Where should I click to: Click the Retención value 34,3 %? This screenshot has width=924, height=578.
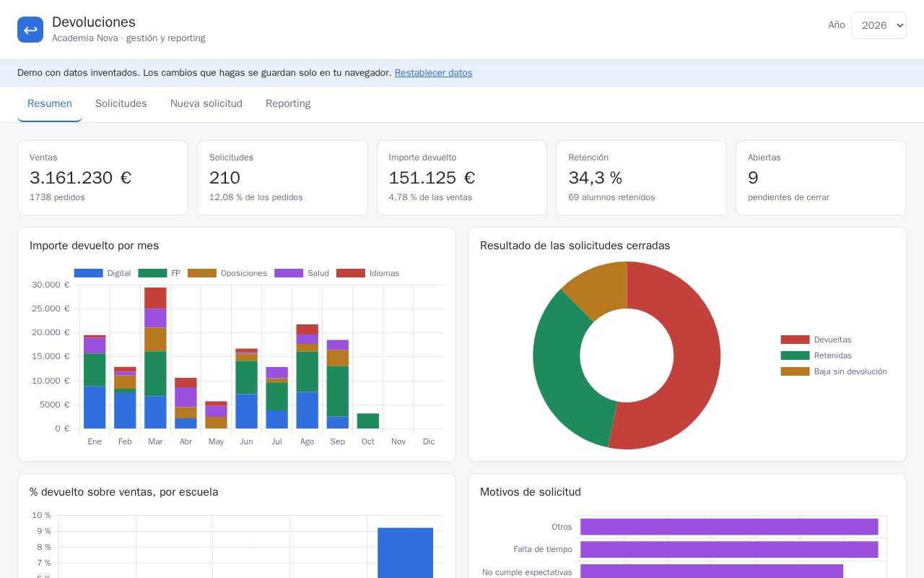tap(595, 178)
